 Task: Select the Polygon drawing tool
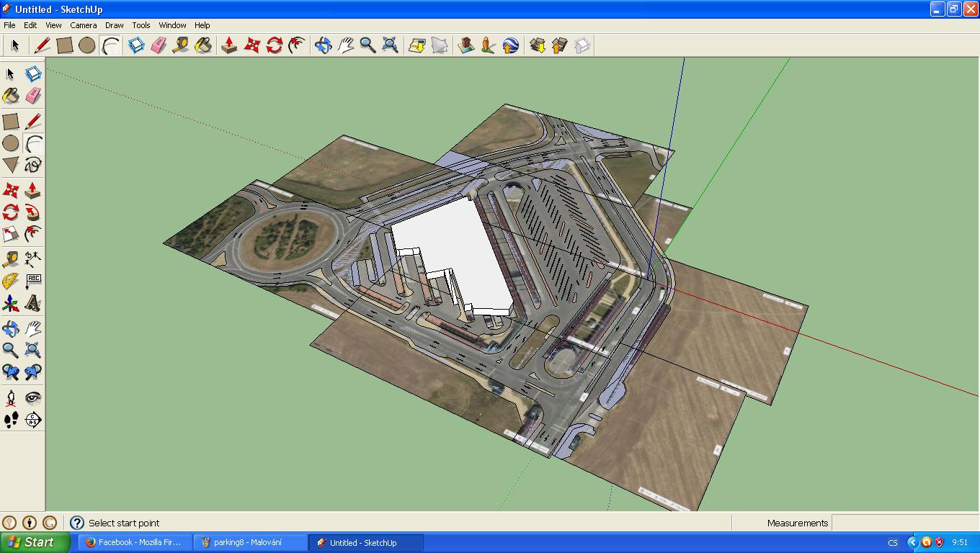coord(11,165)
